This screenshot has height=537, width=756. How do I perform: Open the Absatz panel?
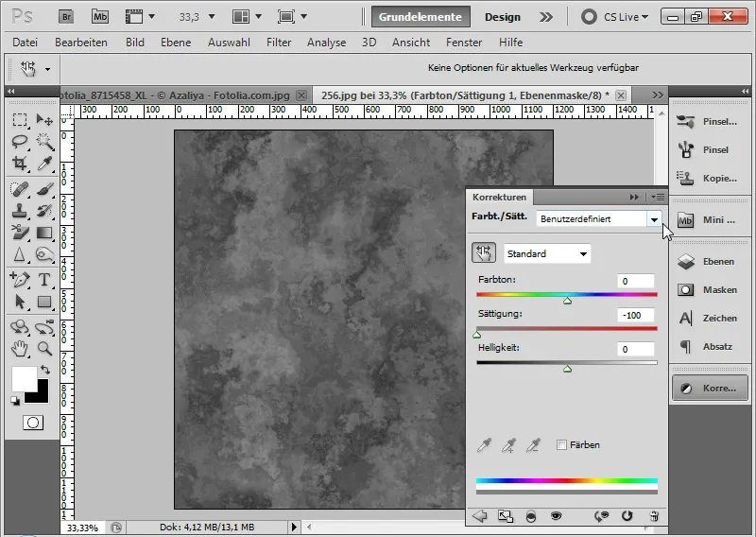(709, 346)
